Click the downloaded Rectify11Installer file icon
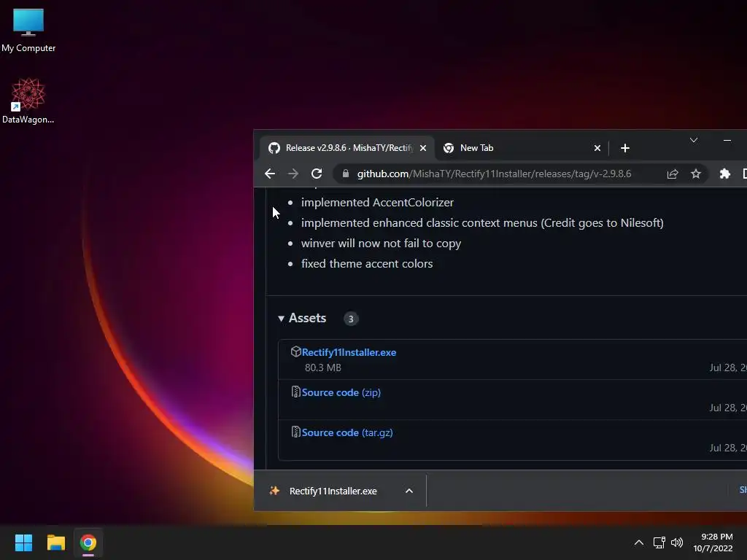The image size is (747, 560). click(x=274, y=491)
